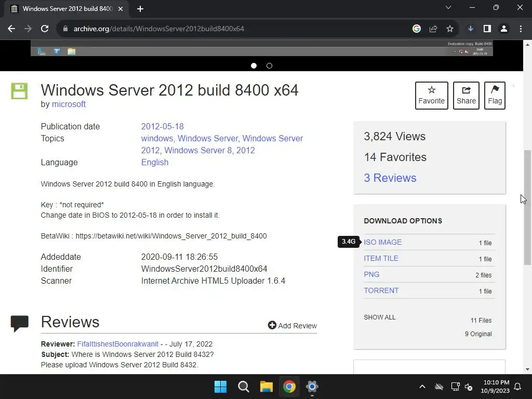The height and width of the screenshot is (399, 532).
Task: Click network tray icon
Action: click(455, 387)
